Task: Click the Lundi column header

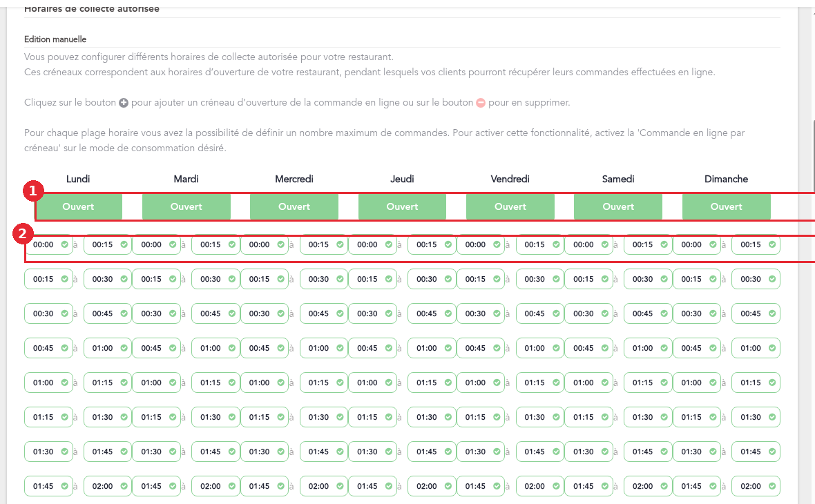Action: click(78, 179)
